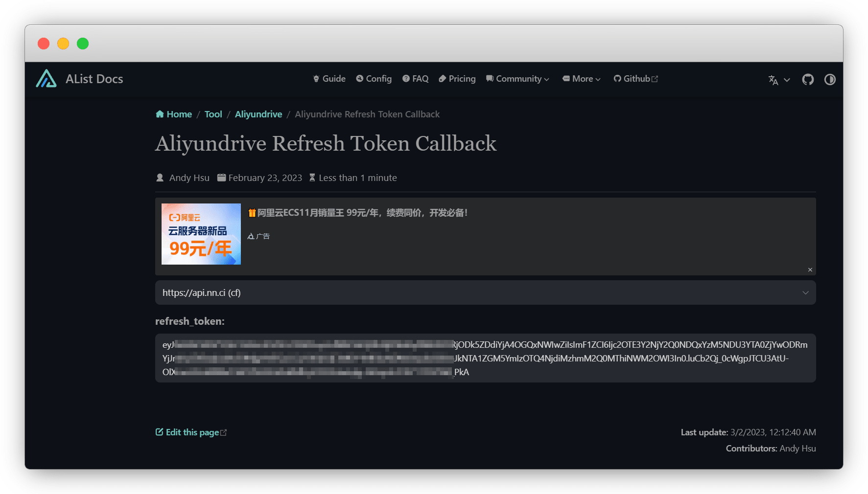Image resolution: width=868 pixels, height=494 pixels.
Task: Open the Guide nav item
Action: (x=329, y=79)
